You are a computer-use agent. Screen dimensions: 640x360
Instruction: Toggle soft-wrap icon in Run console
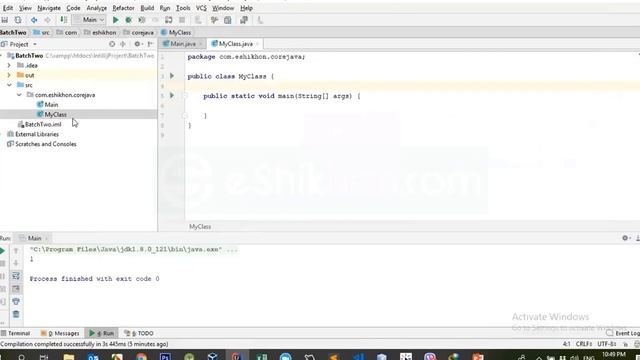[x=16, y=276]
